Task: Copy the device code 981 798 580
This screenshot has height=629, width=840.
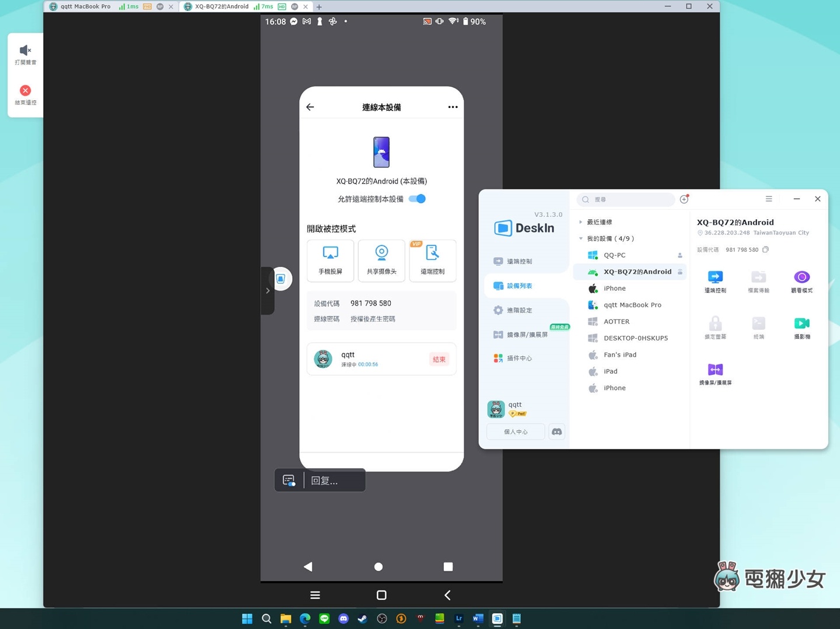Action: [765, 250]
